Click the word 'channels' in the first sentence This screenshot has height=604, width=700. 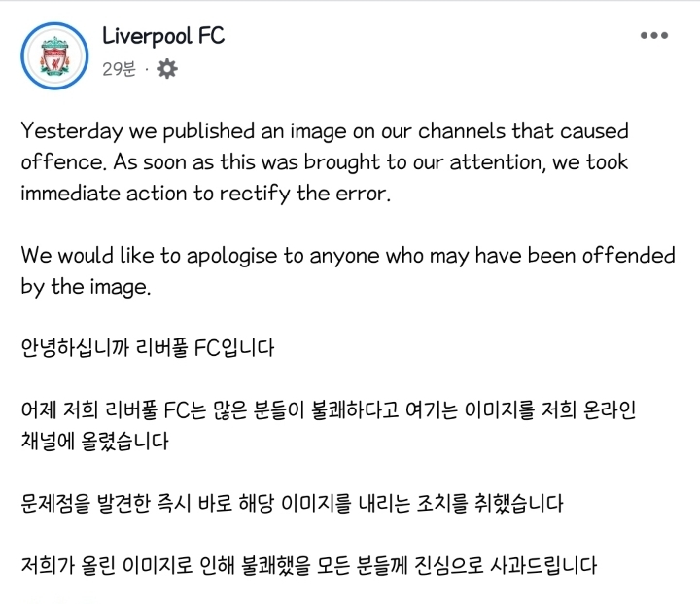[x=462, y=131]
